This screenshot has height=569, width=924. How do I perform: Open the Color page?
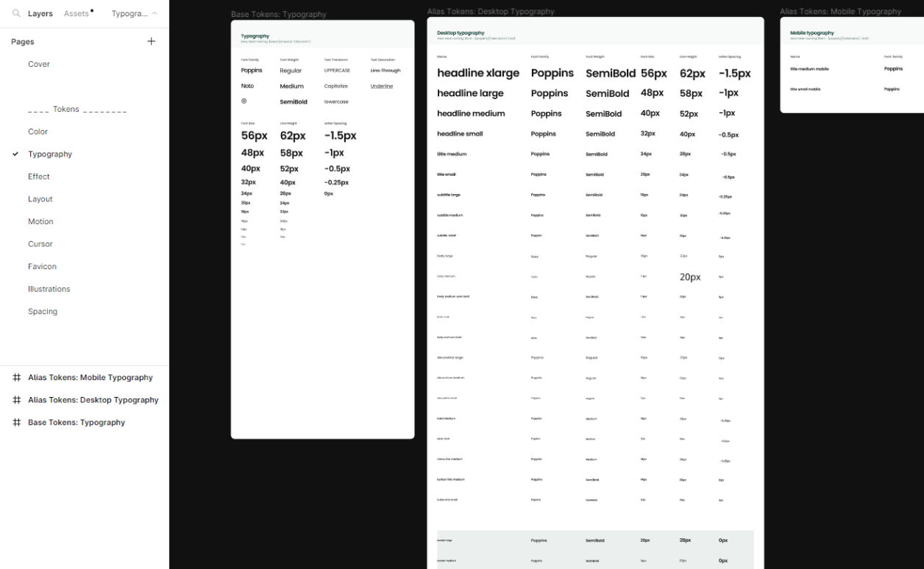click(38, 132)
